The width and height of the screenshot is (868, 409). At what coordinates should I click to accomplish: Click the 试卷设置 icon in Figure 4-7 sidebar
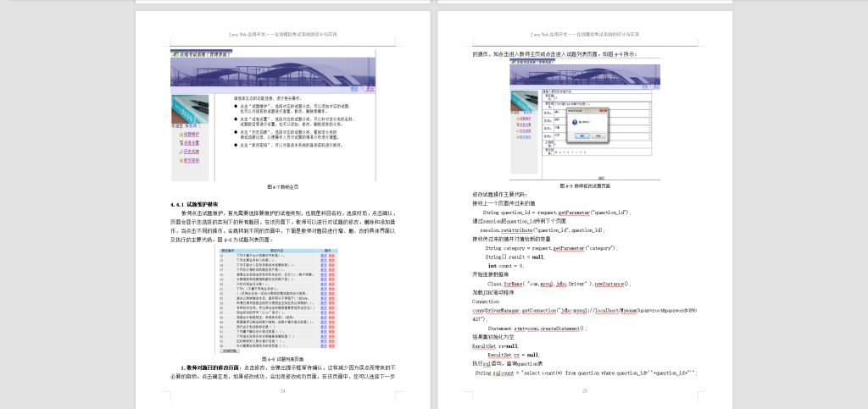pos(181,142)
